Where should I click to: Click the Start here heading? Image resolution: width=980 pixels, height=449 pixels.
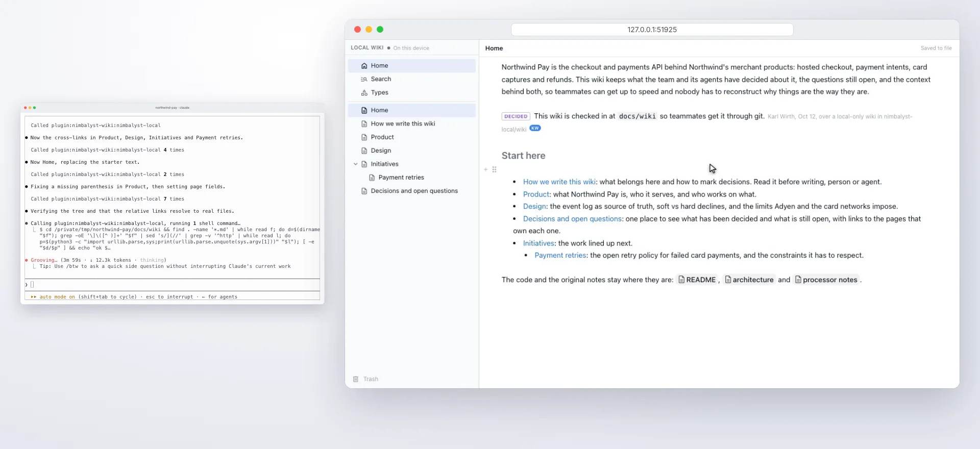[523, 156]
